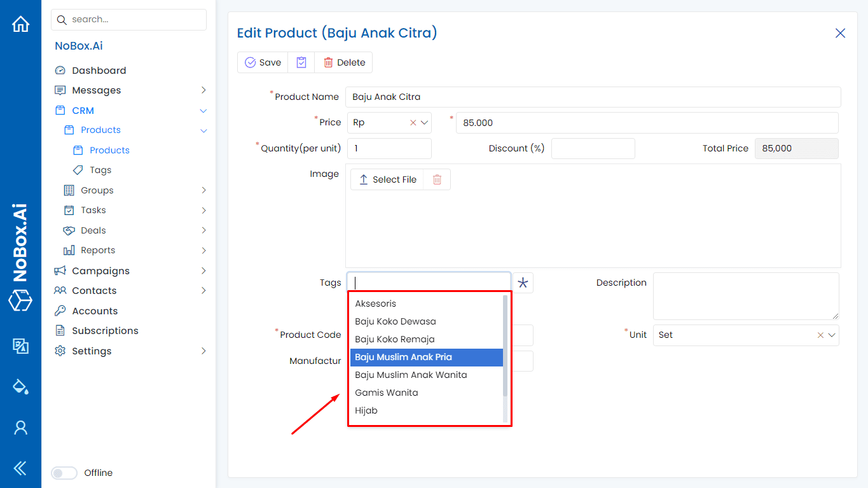The image size is (868, 488).
Task: Open the user profile icon
Action: (x=20, y=428)
